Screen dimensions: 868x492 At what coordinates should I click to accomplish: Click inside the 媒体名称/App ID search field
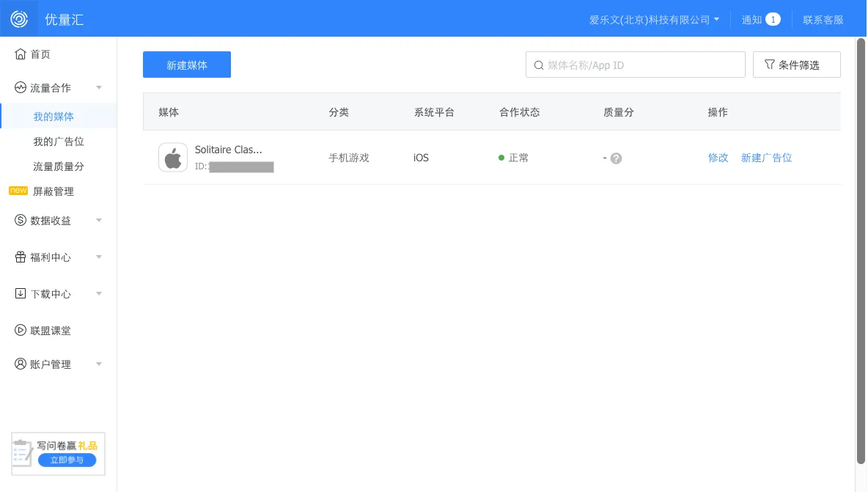(635, 65)
